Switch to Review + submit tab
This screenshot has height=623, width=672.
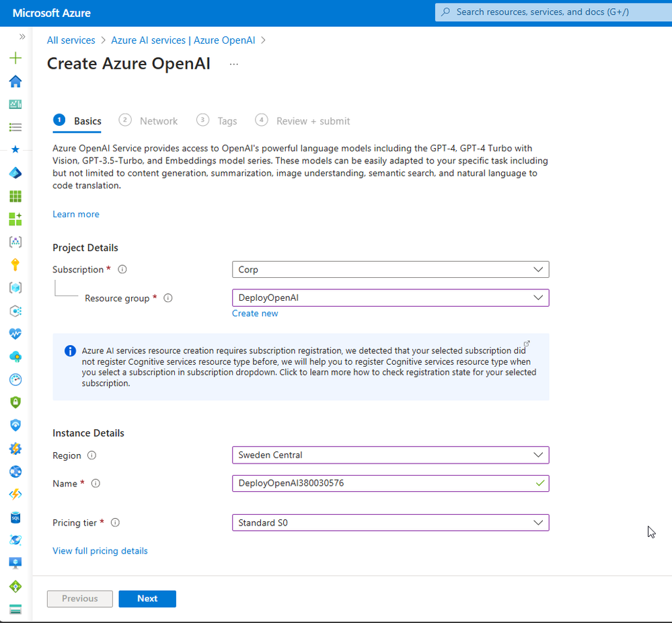302,121
